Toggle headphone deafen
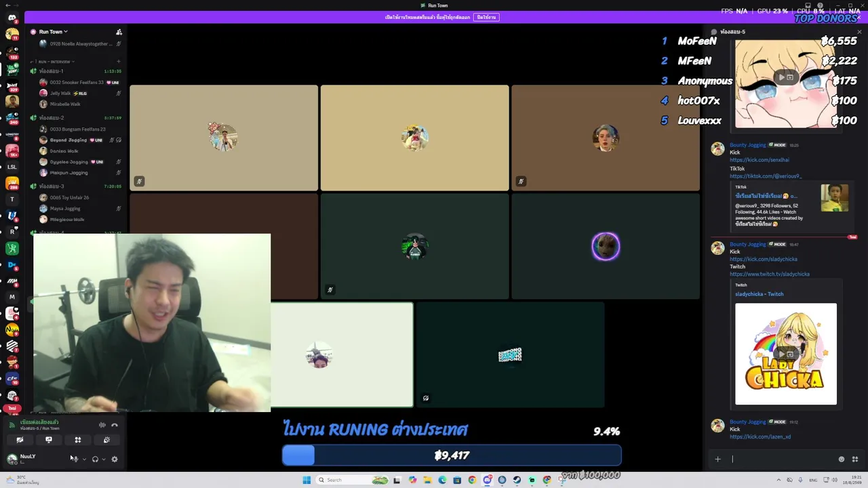Viewport: 868px width, 488px height. (x=95, y=459)
